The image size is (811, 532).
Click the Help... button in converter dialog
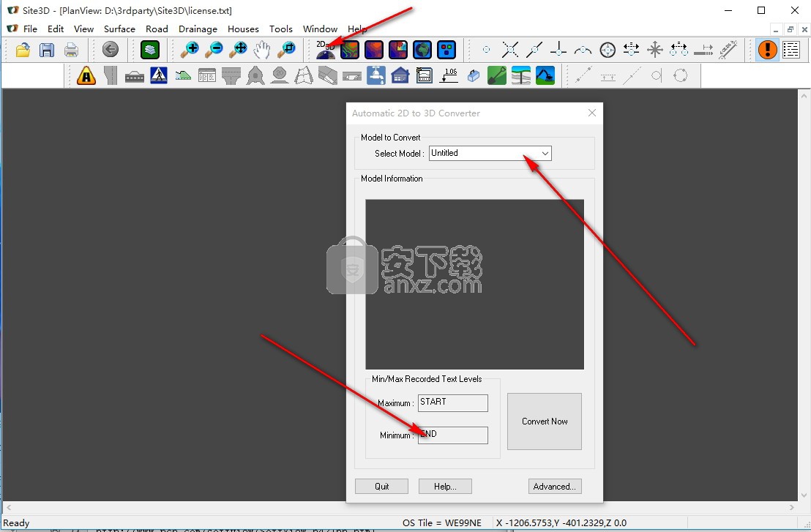[x=445, y=486]
